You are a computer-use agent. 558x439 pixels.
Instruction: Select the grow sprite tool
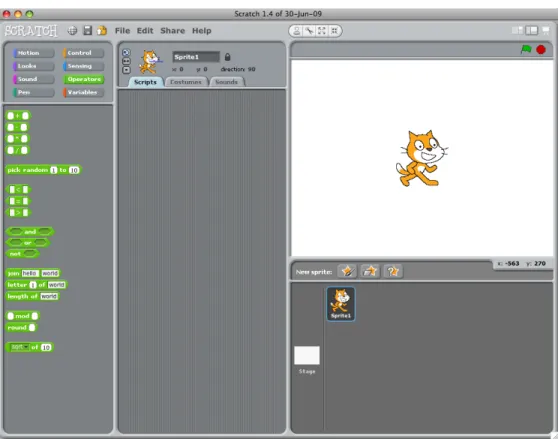click(x=322, y=31)
